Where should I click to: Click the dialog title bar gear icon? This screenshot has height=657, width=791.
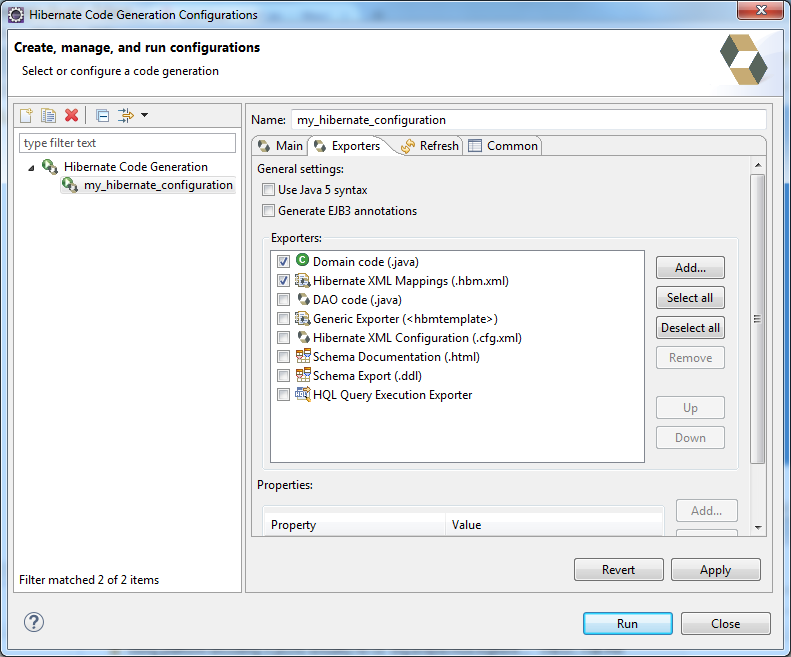pos(16,15)
